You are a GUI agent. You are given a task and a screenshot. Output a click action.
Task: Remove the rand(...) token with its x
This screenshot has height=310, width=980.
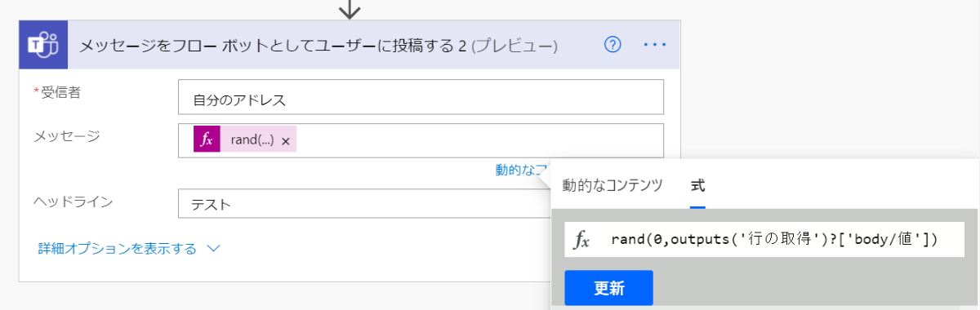coord(286,141)
